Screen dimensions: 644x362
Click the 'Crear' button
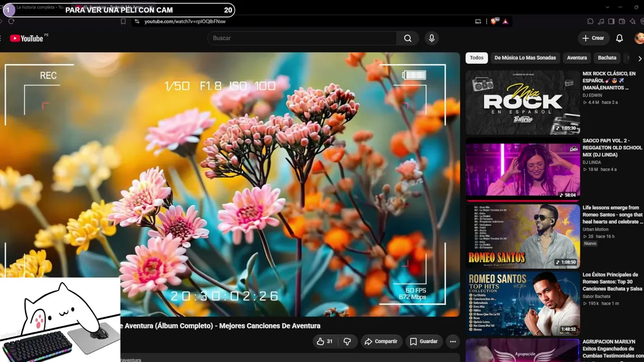(x=593, y=38)
